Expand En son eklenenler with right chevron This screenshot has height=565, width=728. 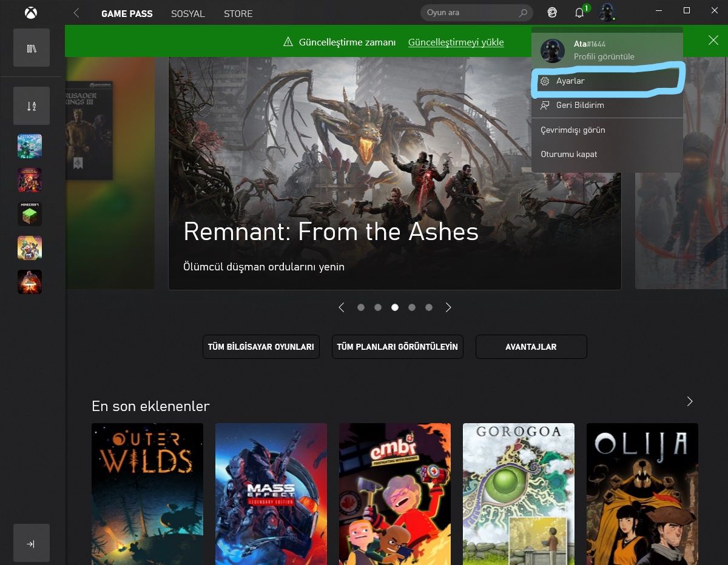689,401
